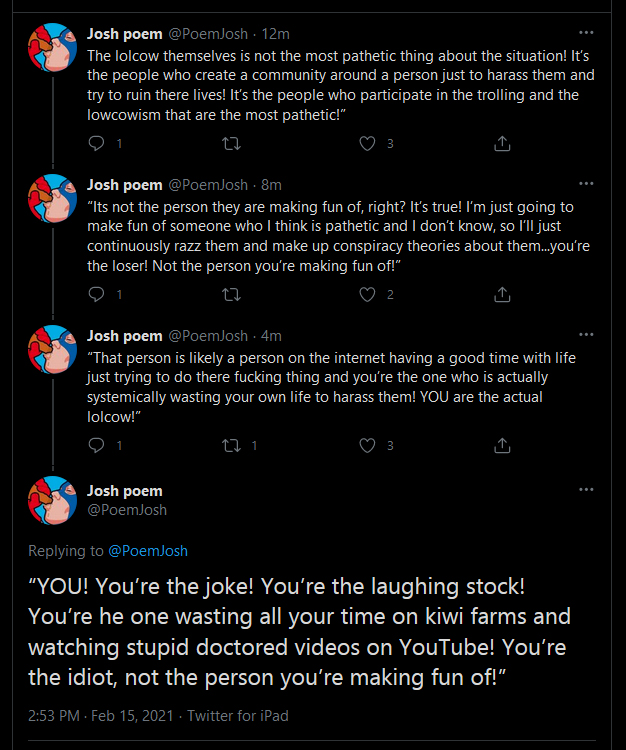
Task: Reply to the 8m-old tweet
Action: [97, 294]
